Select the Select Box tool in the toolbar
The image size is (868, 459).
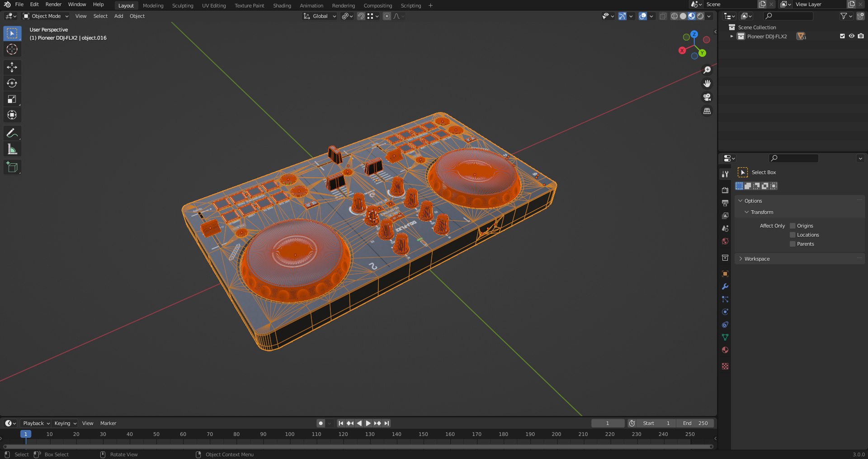click(x=12, y=33)
